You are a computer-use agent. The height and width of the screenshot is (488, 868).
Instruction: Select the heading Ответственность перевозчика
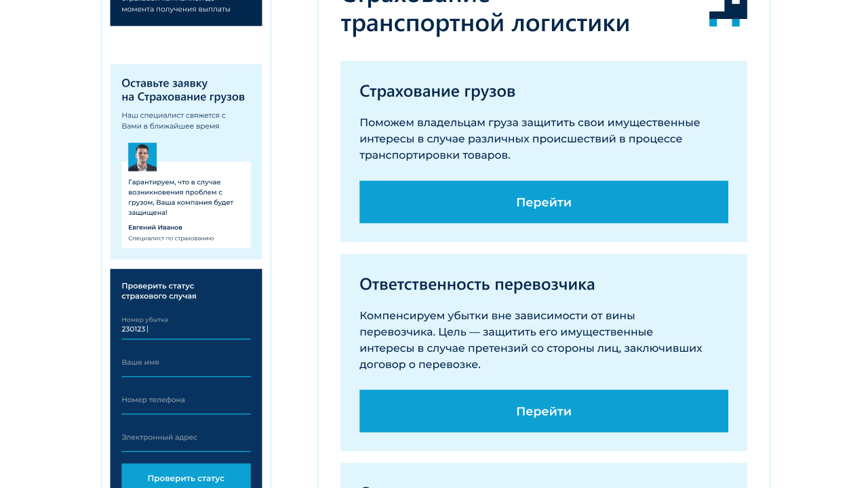(477, 284)
